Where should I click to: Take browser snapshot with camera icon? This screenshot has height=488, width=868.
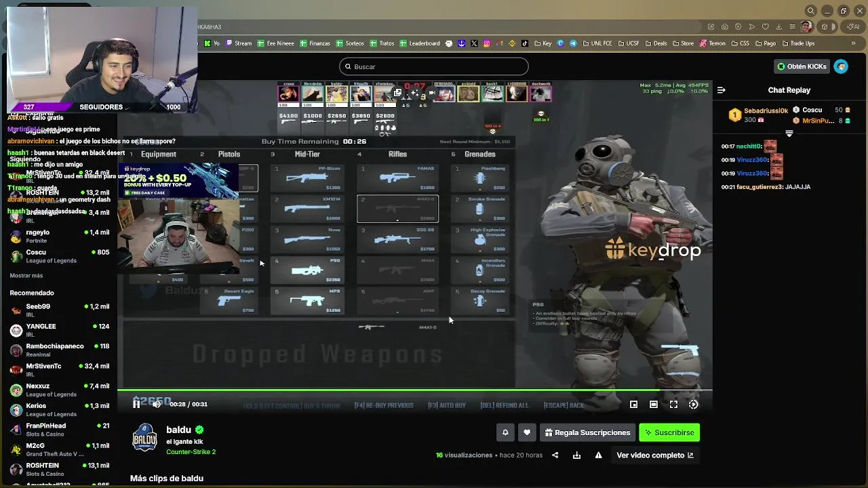point(725,27)
